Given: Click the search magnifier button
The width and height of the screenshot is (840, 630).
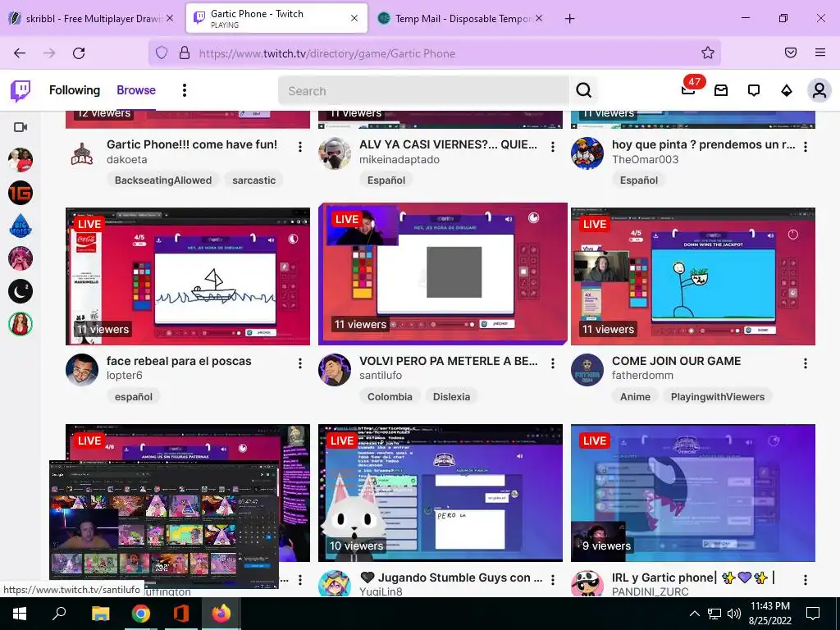Looking at the screenshot, I should pos(584,90).
